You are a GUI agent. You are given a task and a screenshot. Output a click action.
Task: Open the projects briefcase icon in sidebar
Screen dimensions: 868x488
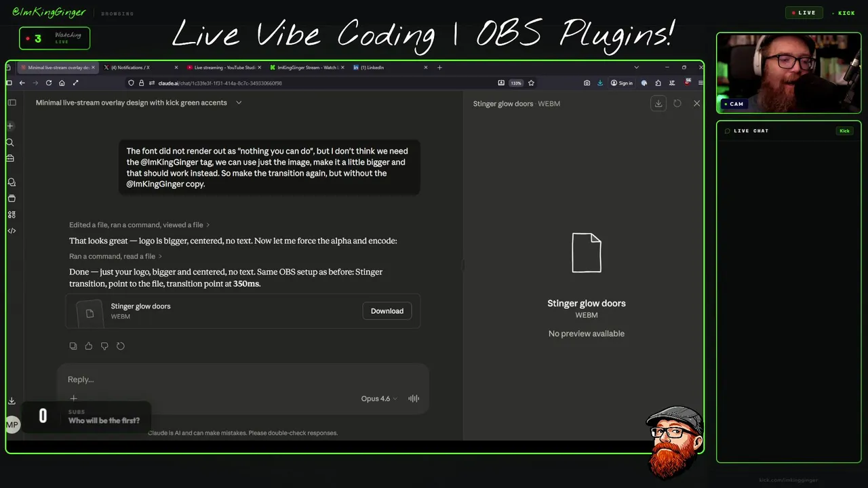10,158
